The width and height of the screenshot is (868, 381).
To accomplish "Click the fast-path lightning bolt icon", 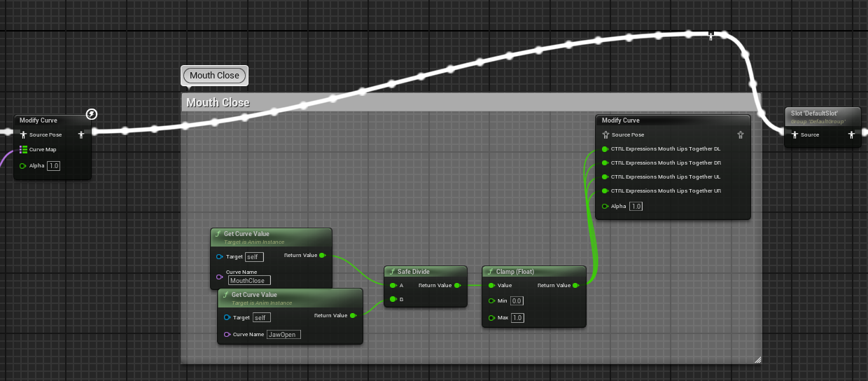I will coord(92,114).
